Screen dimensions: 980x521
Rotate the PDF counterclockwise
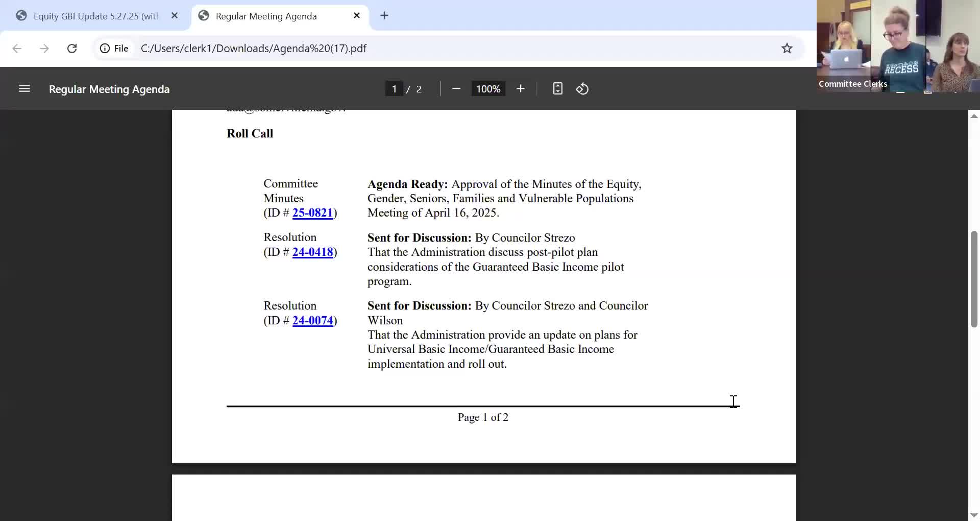pyautogui.click(x=582, y=89)
